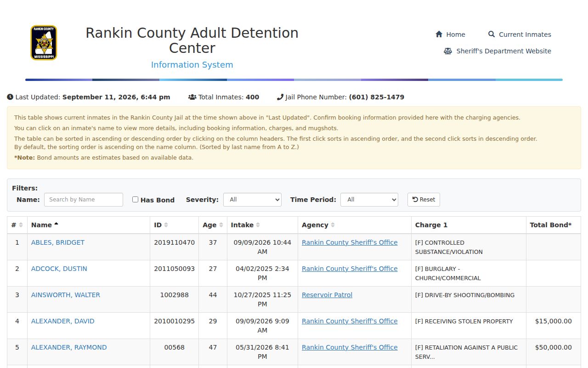This screenshot has width=588, height=368.
Task: Click the scales icon beside Sheriff's Department Website
Action: point(448,51)
